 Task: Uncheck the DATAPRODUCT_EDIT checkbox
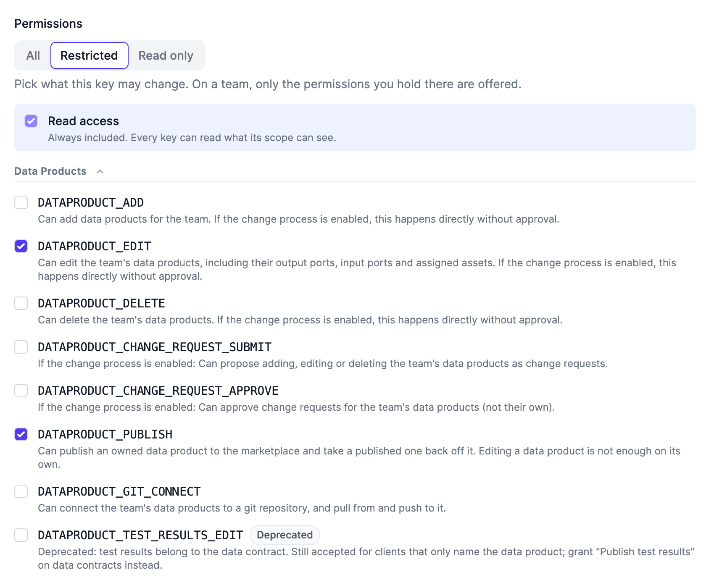21,246
